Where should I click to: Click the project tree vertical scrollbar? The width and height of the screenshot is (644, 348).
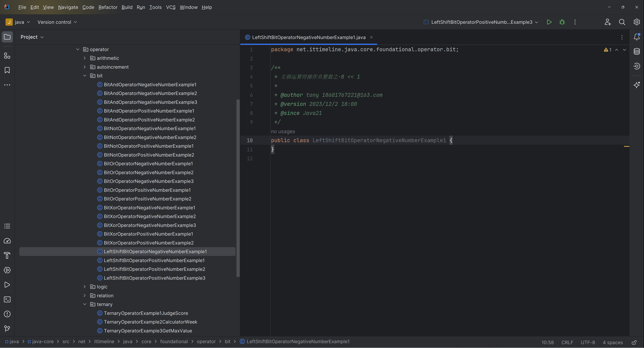tap(238, 188)
